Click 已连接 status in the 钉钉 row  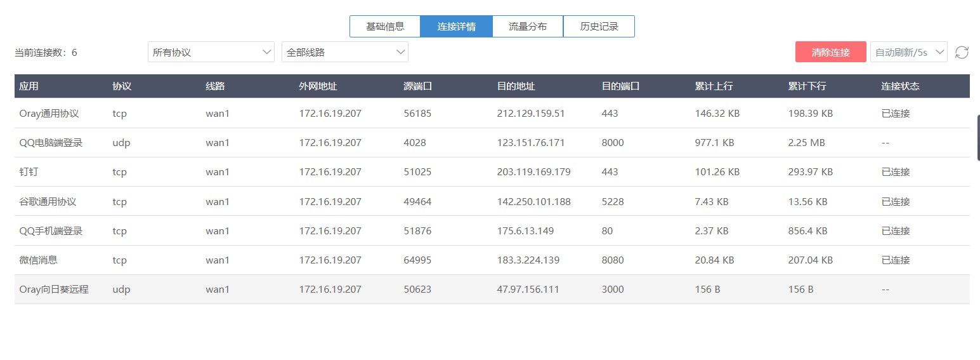click(x=896, y=172)
